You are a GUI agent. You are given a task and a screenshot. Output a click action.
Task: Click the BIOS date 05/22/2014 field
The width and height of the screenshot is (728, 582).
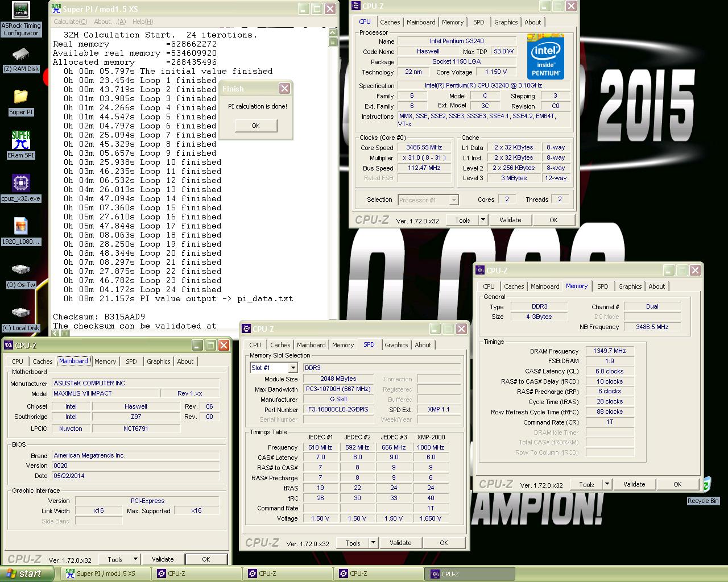coord(135,476)
